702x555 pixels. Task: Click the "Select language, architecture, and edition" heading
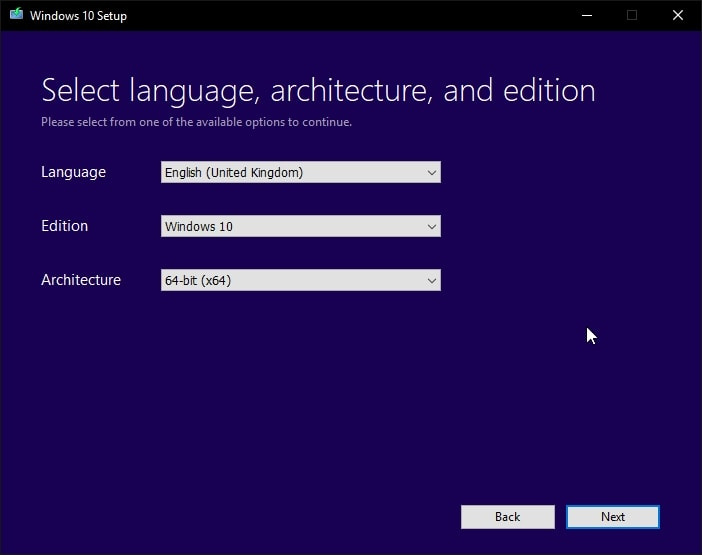click(x=318, y=91)
